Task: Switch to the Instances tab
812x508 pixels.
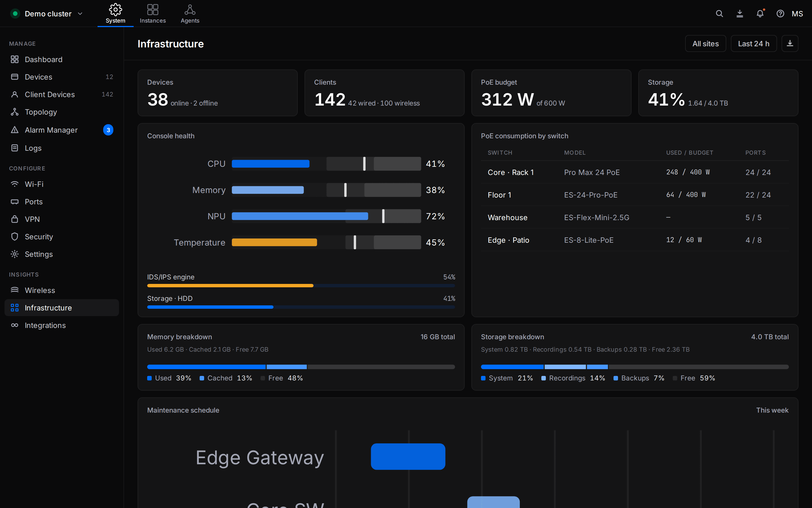Action: point(153,14)
